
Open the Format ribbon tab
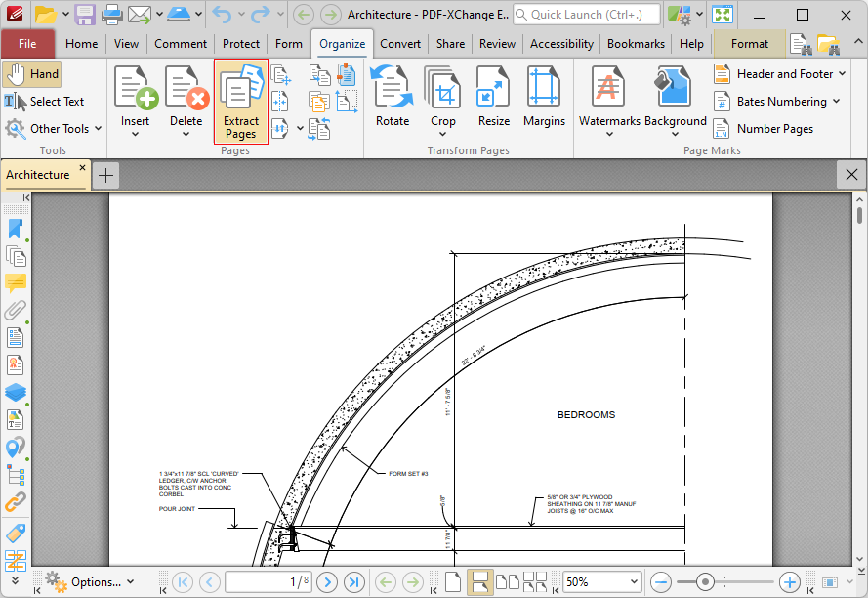click(x=750, y=44)
